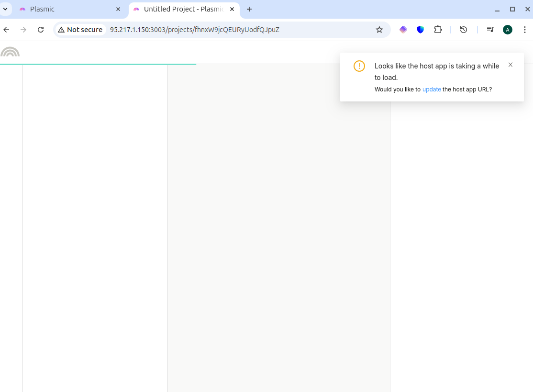Bookmark this page with the star icon

(379, 30)
